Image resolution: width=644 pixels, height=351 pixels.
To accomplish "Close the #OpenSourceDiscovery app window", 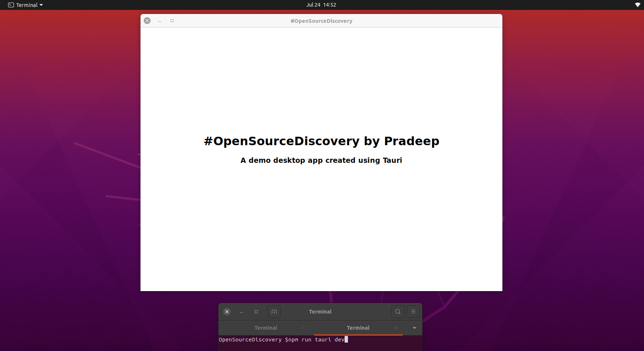I will point(147,21).
